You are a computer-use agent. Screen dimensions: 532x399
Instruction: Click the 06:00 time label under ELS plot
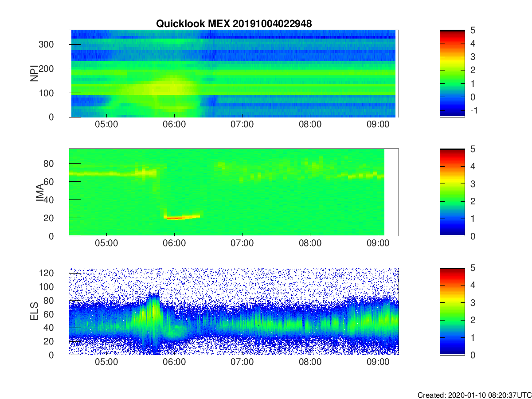(174, 362)
